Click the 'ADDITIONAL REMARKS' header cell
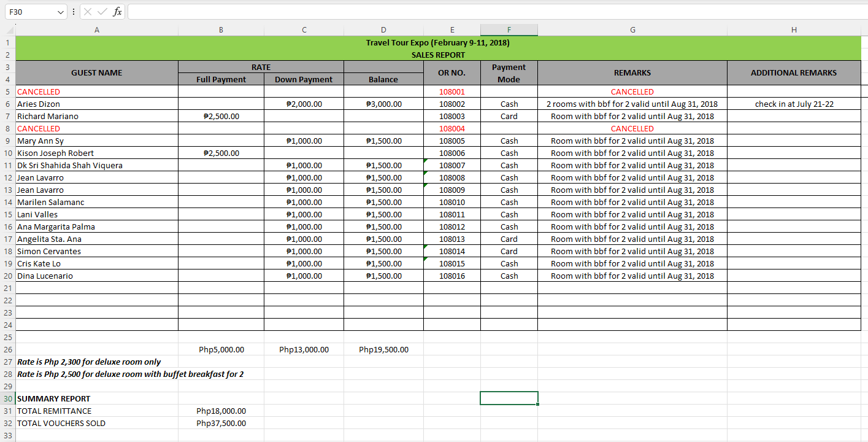The height and width of the screenshot is (442, 868). [x=794, y=72]
